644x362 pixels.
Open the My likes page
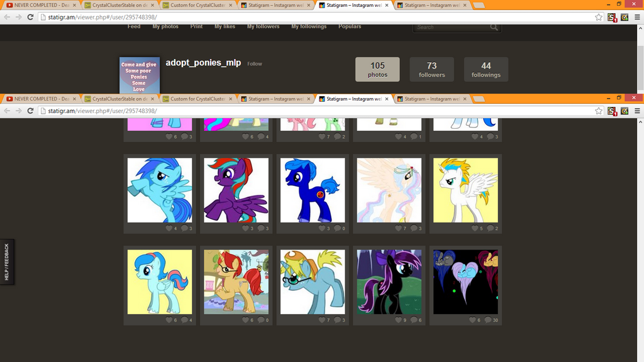tap(225, 26)
